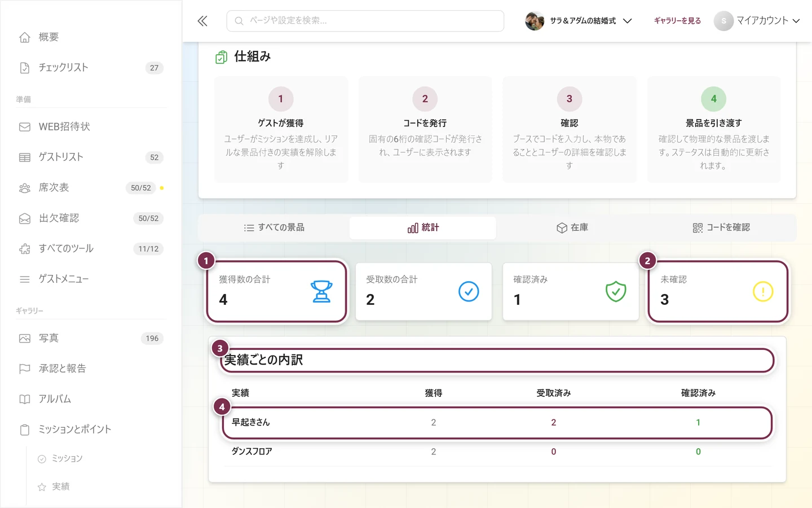Click the trophy icon in 獲得数の合計 card
The height and width of the screenshot is (508, 812).
(321, 292)
